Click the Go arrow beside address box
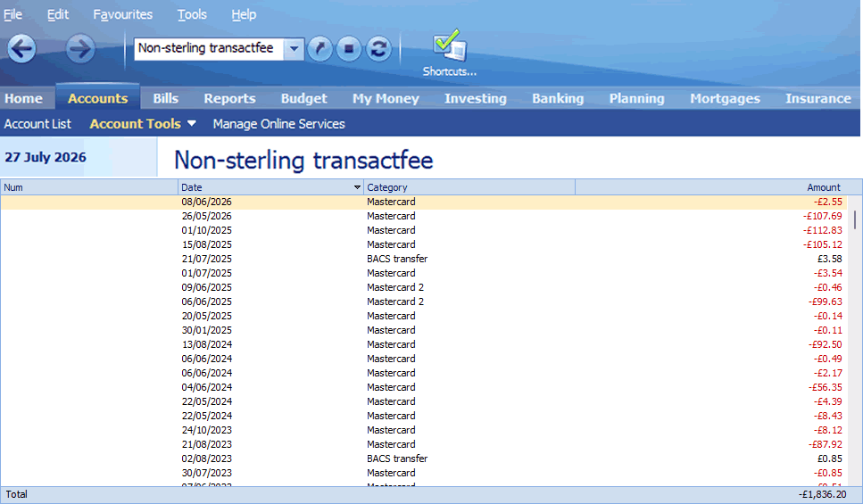The width and height of the screenshot is (863, 504). (319, 49)
